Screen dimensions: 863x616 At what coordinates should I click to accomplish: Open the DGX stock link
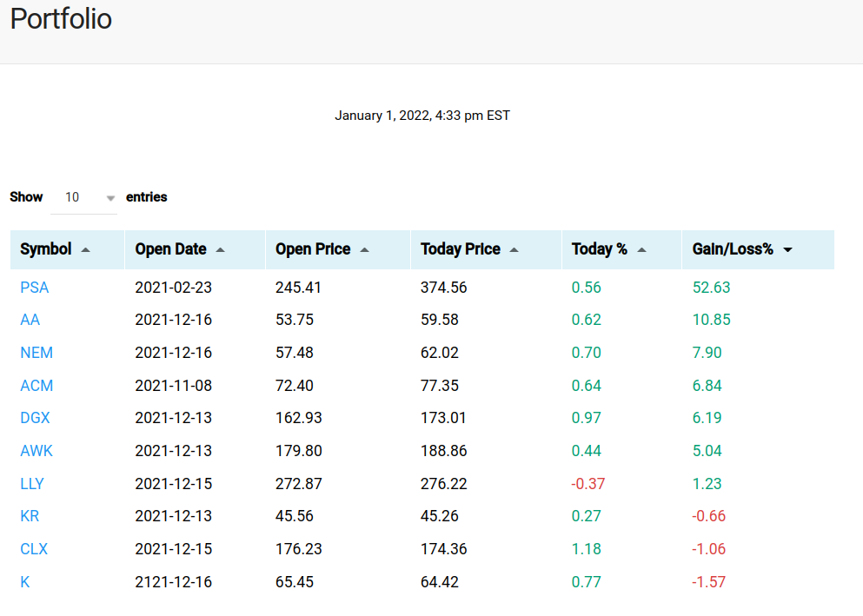pyautogui.click(x=35, y=418)
